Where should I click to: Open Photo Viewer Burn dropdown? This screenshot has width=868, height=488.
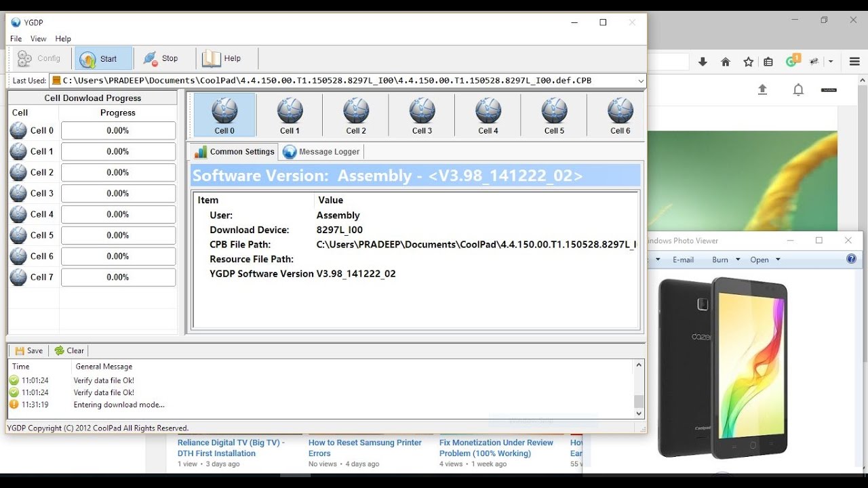[x=724, y=260]
